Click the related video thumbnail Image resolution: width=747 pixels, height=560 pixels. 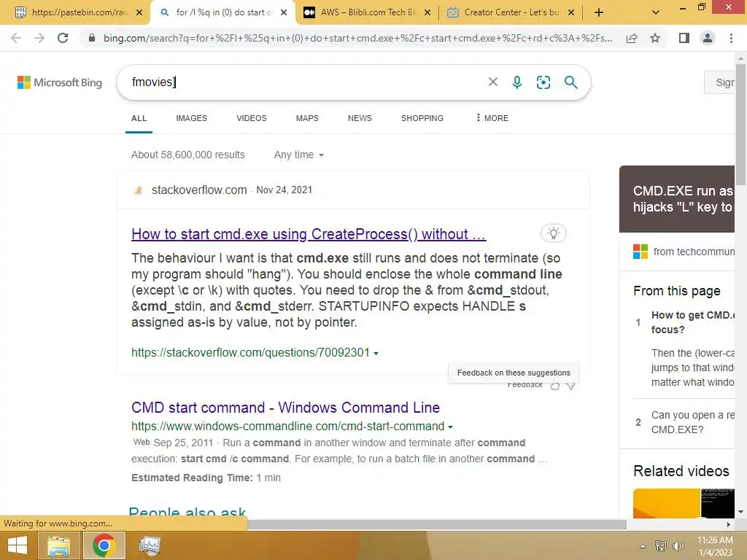[684, 503]
